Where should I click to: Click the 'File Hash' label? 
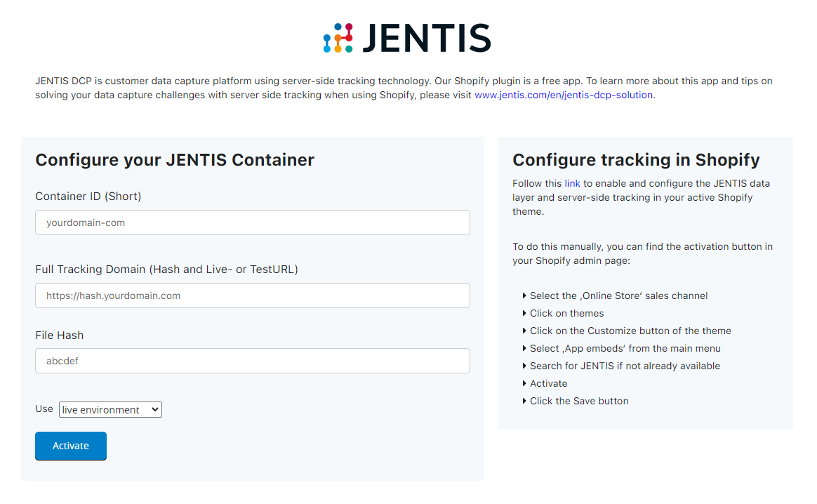pyautogui.click(x=60, y=335)
